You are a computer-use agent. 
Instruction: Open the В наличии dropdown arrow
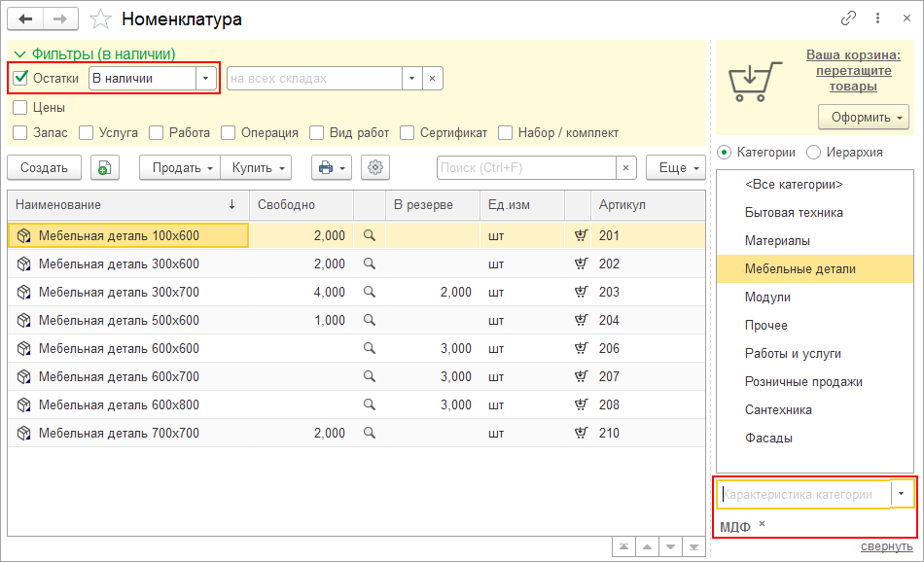click(205, 79)
